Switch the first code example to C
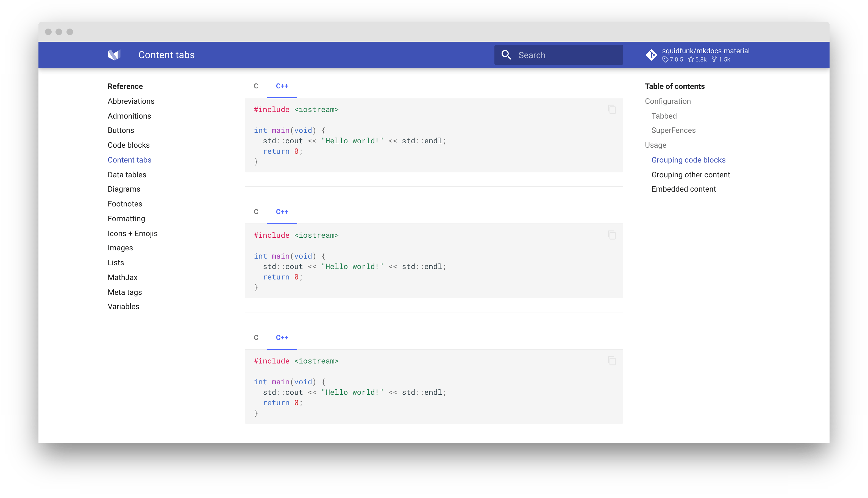Screen dimensions: 868x498 pyautogui.click(x=256, y=86)
